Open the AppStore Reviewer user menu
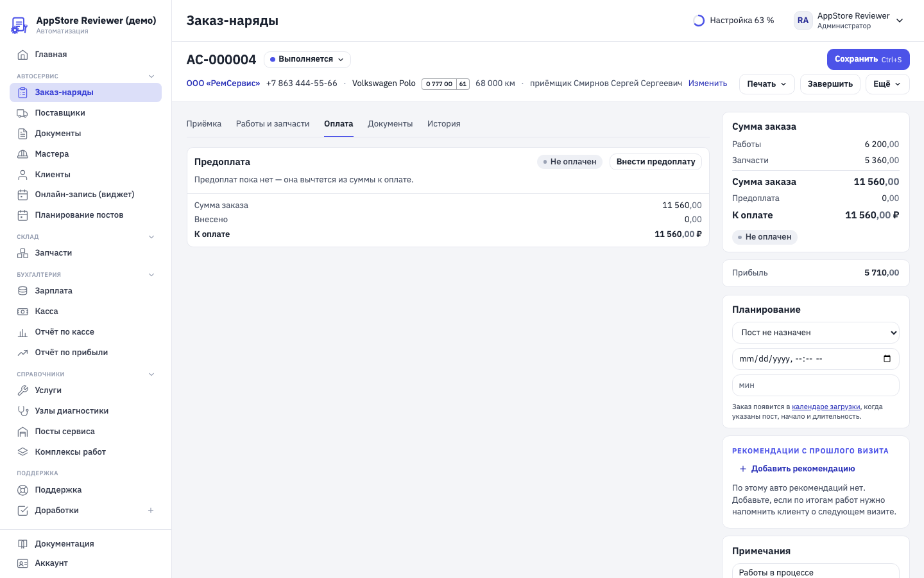The width and height of the screenshot is (924, 578). pyautogui.click(x=850, y=21)
